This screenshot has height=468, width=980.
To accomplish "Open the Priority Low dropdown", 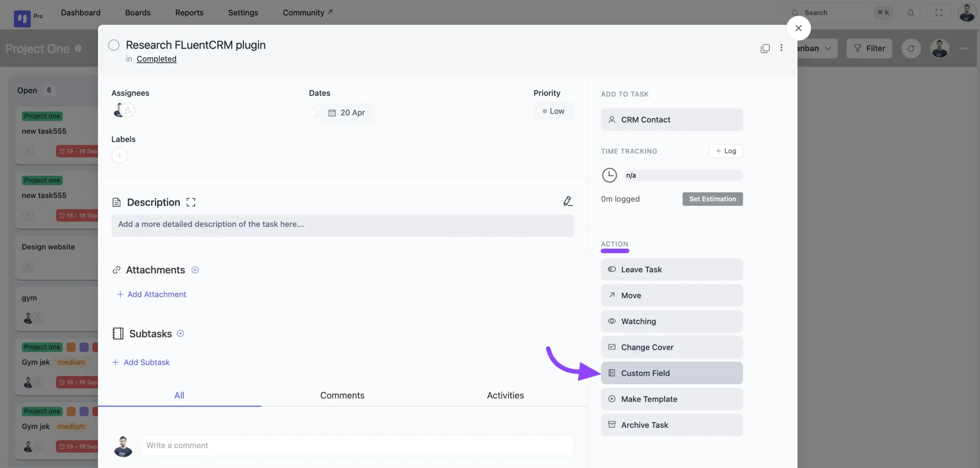I will (x=553, y=111).
